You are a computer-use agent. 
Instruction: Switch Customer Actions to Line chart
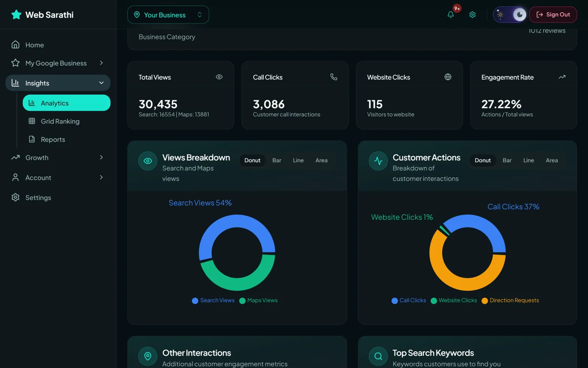click(528, 160)
